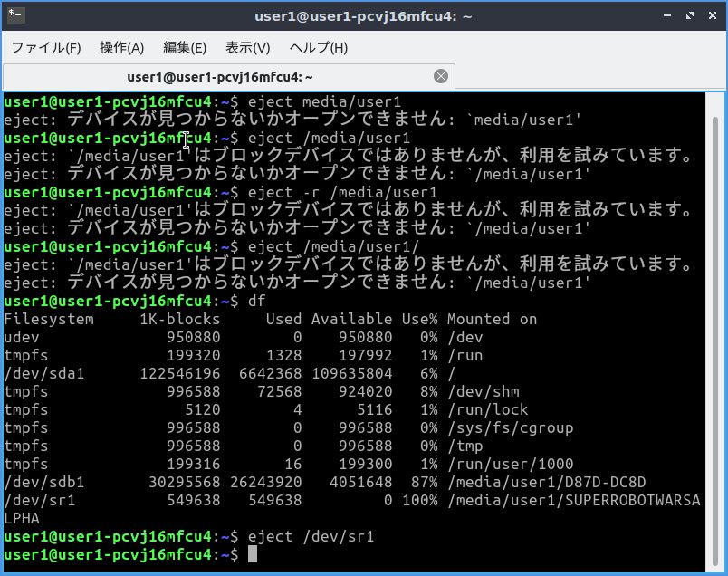728x576 pixels.
Task: Click the 'df' command text
Action: (256, 301)
